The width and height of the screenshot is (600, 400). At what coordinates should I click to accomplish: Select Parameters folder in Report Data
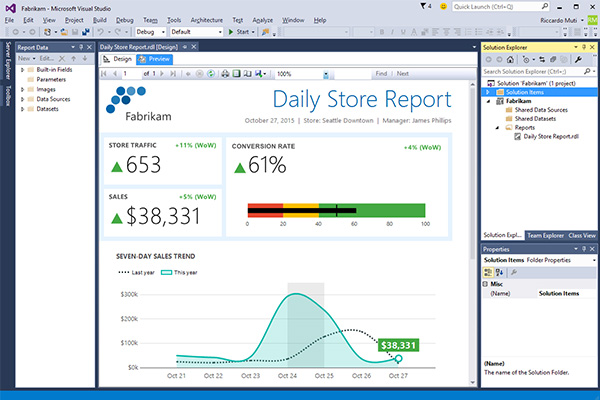click(x=51, y=80)
